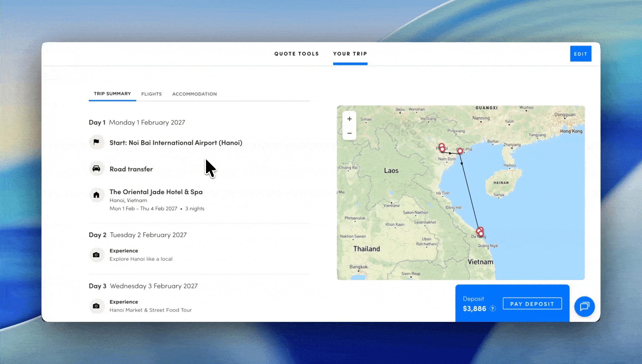The height and width of the screenshot is (364, 642).
Task: Click the flag icon beside Start: Noi Bai Airport
Action: tap(96, 142)
